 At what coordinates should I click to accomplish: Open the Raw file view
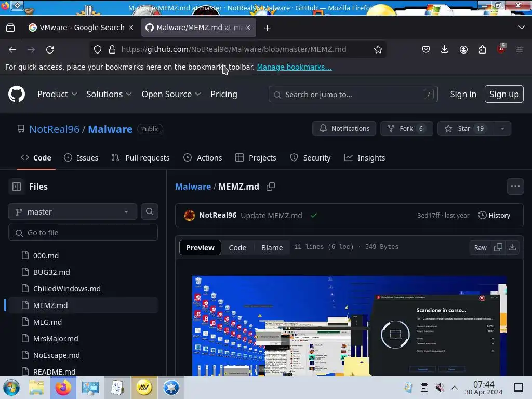pyautogui.click(x=480, y=247)
